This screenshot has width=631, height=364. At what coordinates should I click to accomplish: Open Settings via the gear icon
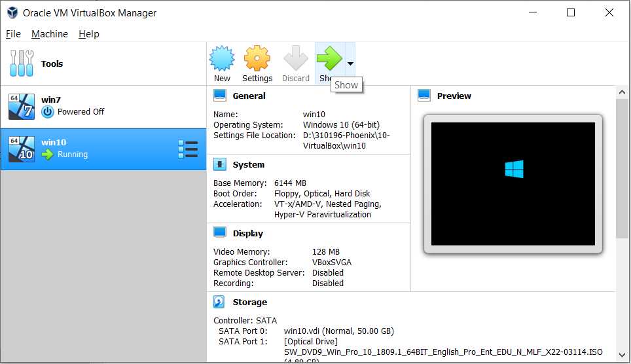click(257, 58)
